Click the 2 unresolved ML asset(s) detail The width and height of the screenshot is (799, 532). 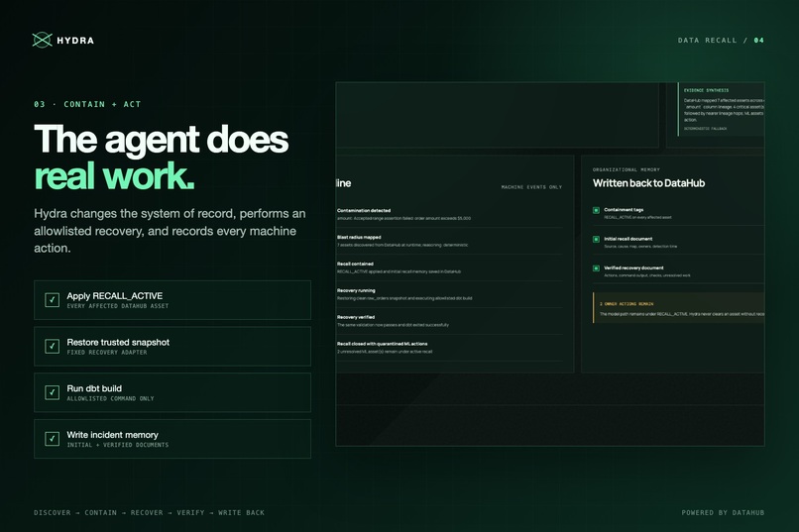385,352
